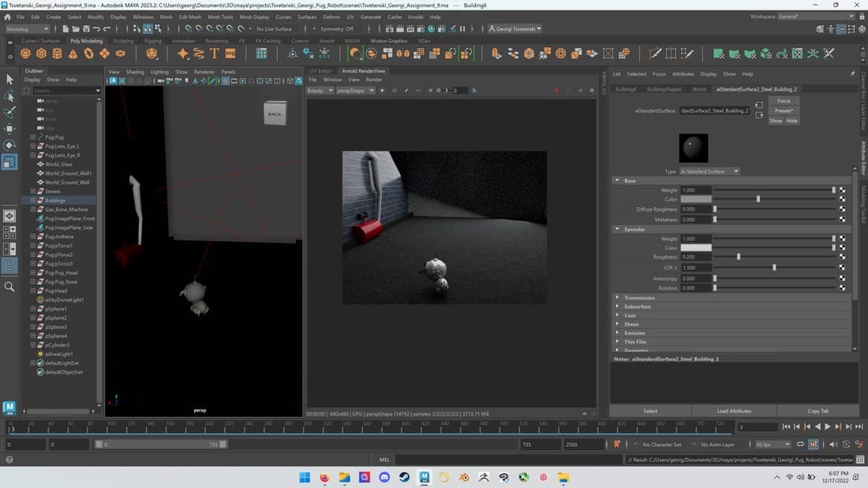The width and height of the screenshot is (868, 488).
Task: Pick the Select tool arrow in toolbox
Action: point(9,80)
